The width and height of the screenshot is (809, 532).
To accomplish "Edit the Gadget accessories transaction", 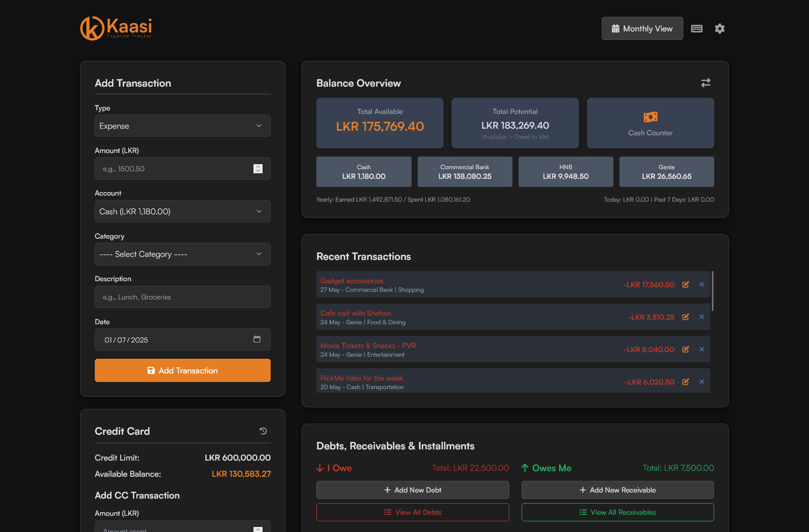I will 685,285.
